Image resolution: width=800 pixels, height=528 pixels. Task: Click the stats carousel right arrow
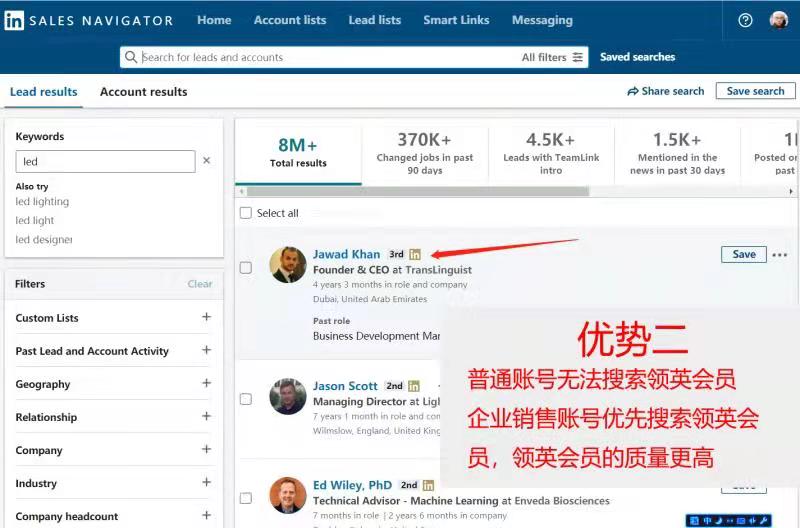pos(791,192)
